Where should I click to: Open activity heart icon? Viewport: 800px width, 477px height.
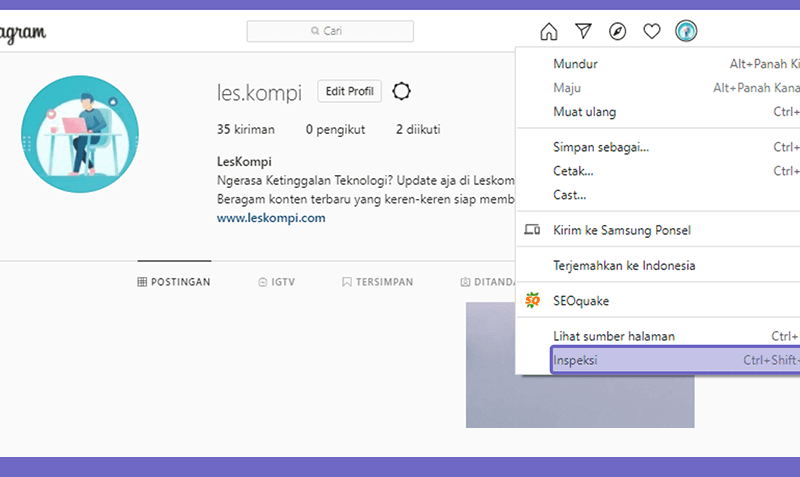[652, 31]
